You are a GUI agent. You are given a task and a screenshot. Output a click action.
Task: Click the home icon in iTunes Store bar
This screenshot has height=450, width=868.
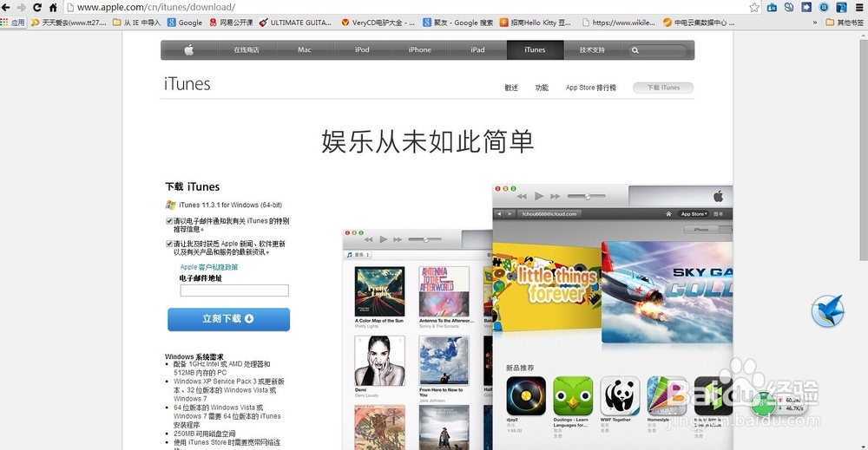tap(668, 214)
